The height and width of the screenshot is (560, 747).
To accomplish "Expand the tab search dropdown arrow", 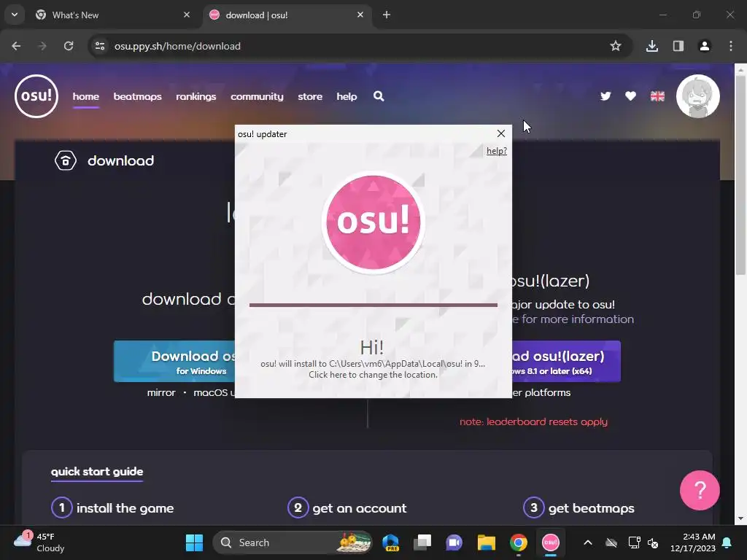I will pos(15,15).
